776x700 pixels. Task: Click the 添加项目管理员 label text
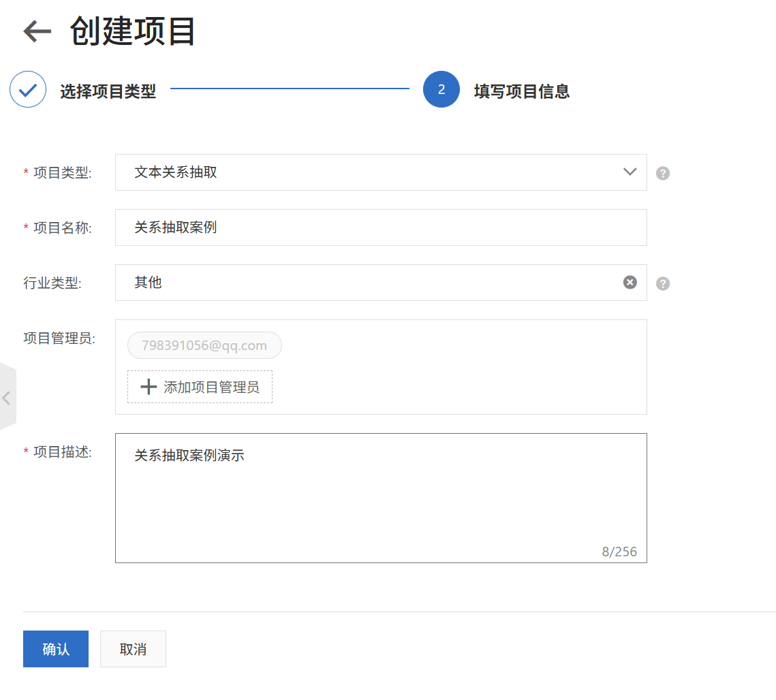pyautogui.click(x=211, y=387)
